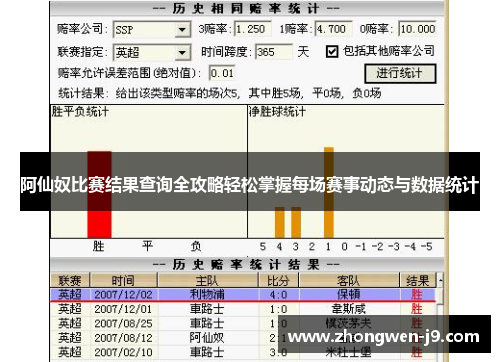Edit the 3赔率 field 1.250
This screenshot has width=500, height=362.
tap(252, 29)
